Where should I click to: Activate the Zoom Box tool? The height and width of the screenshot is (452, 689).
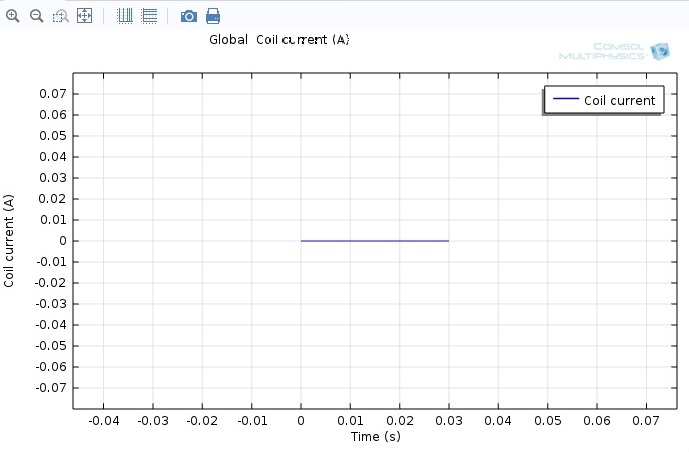(60, 16)
